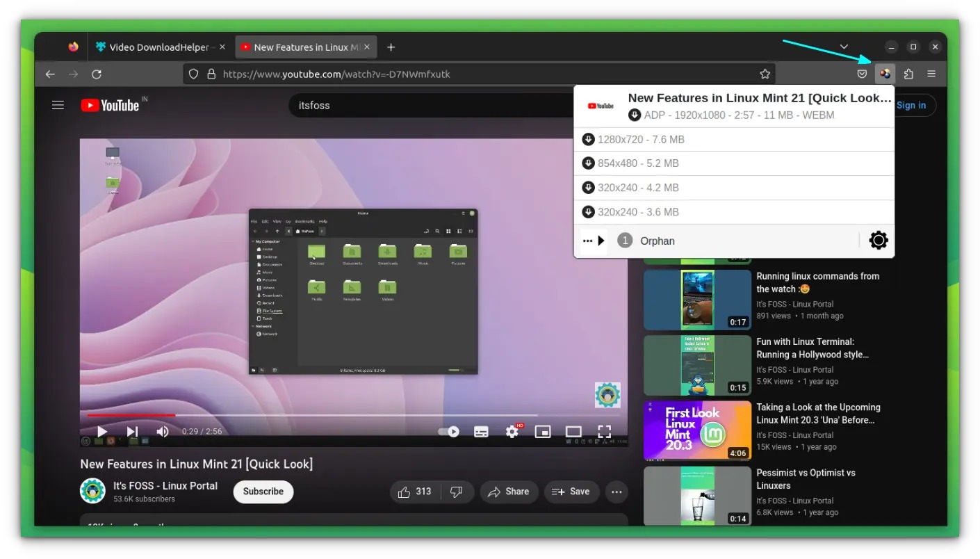
Task: Seek on the video progress bar
Action: coord(354,415)
